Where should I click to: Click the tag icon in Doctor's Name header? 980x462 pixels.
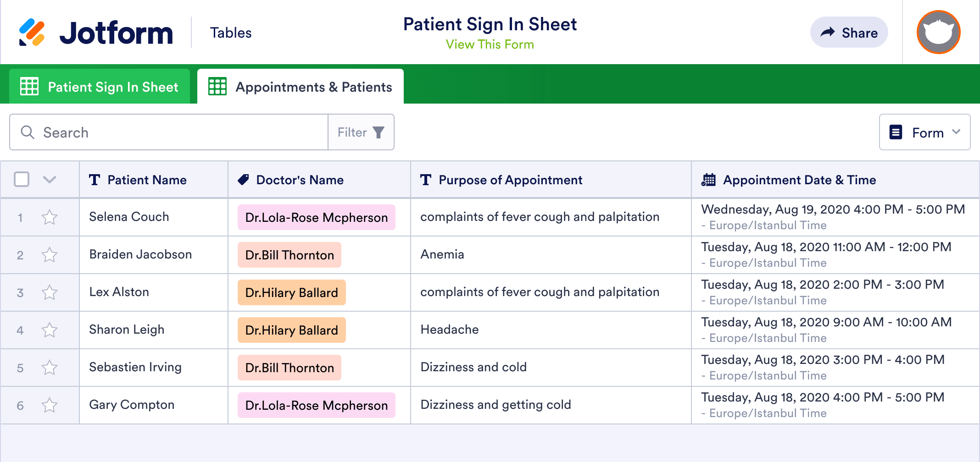[243, 180]
